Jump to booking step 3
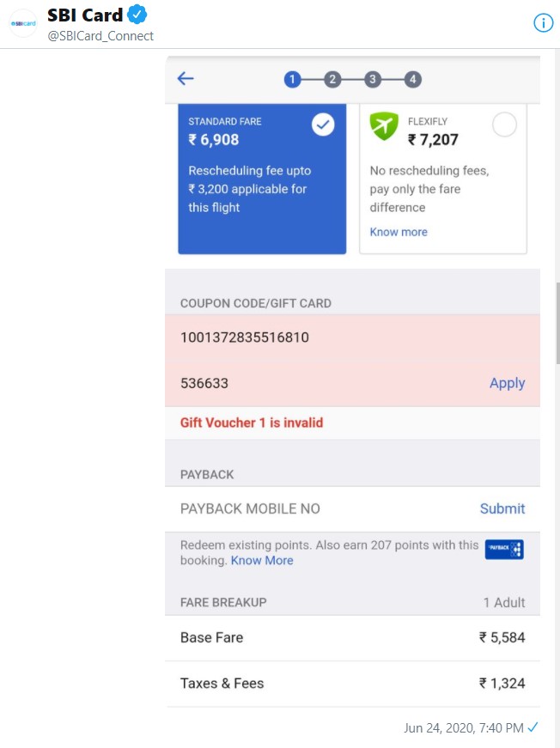Screen dimensions: 560x748 click(x=372, y=80)
